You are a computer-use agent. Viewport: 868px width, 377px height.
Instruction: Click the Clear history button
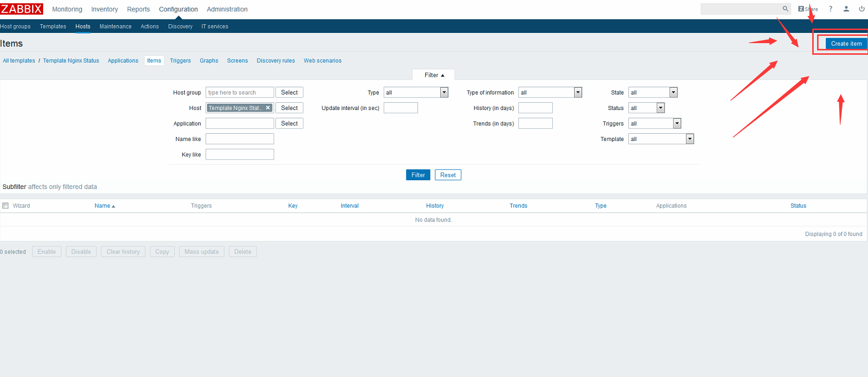pyautogui.click(x=123, y=251)
